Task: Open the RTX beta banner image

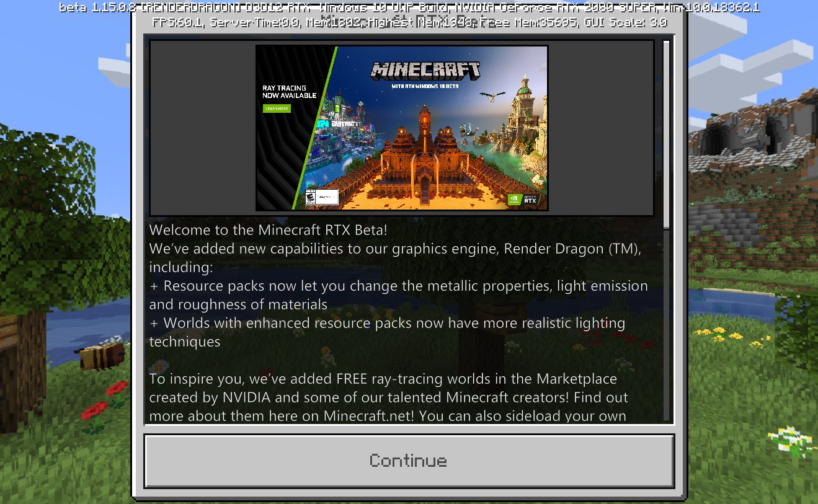Action: pos(402,128)
